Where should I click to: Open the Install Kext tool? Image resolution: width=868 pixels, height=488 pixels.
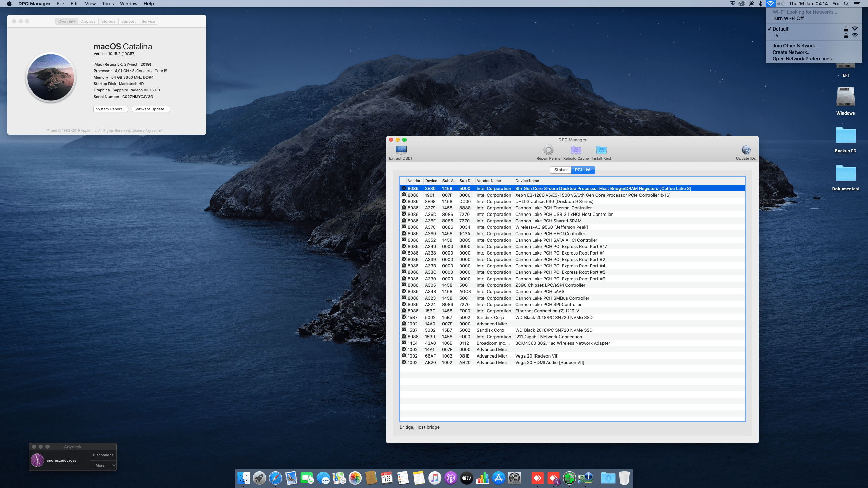tap(601, 150)
